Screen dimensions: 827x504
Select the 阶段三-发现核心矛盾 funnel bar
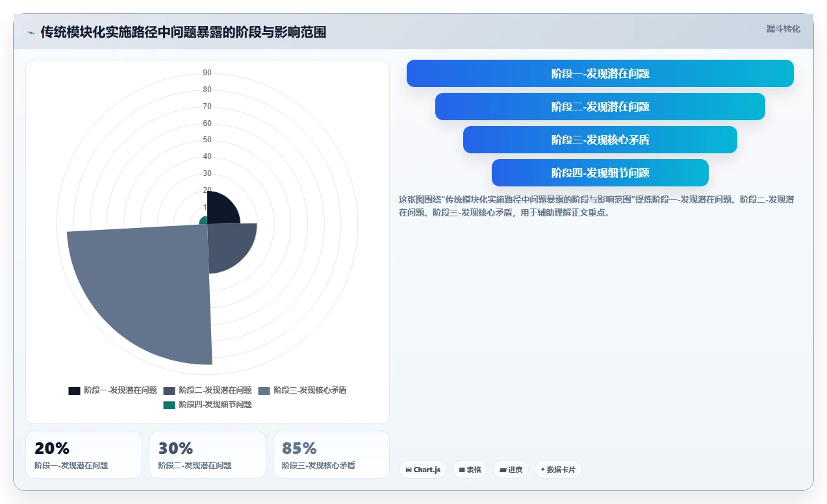pyautogui.click(x=600, y=140)
